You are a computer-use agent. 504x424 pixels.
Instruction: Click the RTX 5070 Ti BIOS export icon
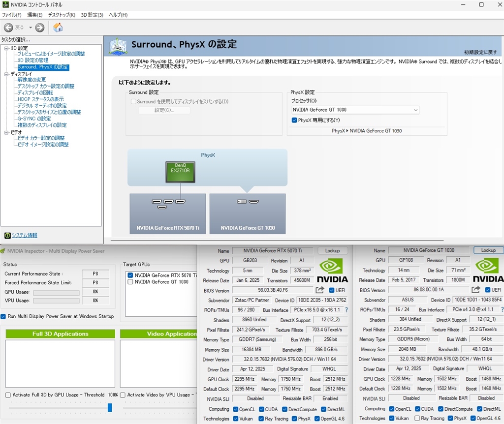point(320,290)
